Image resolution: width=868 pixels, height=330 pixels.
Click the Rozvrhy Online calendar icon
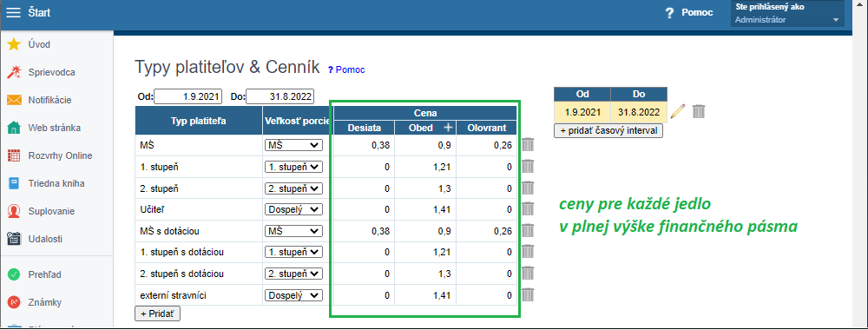tap(14, 155)
